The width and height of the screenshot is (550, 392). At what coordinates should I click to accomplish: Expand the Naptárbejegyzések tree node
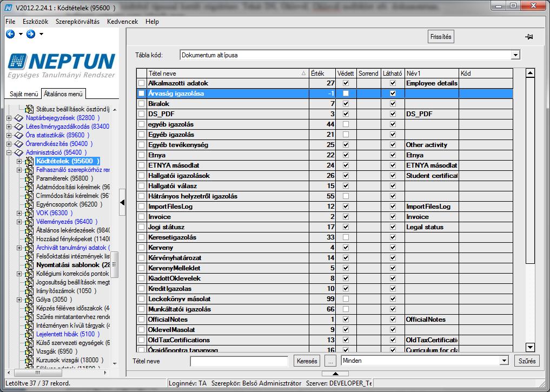coord(9,118)
